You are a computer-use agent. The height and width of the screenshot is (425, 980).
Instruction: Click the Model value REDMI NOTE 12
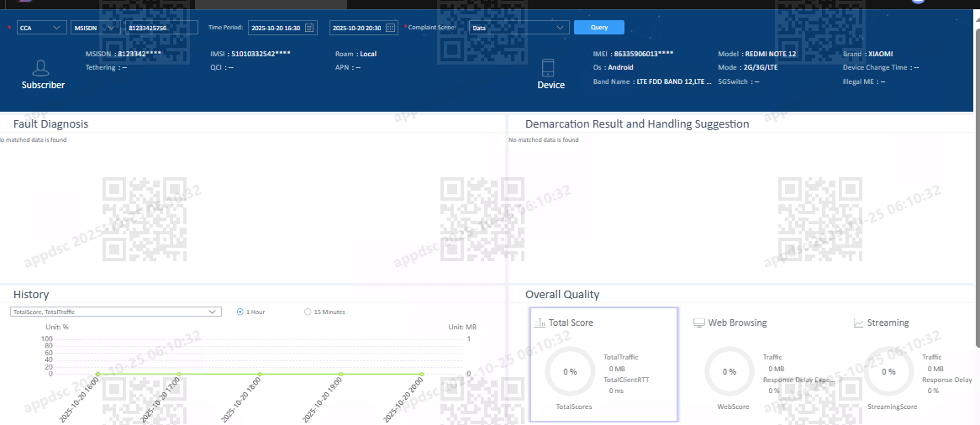(x=771, y=54)
